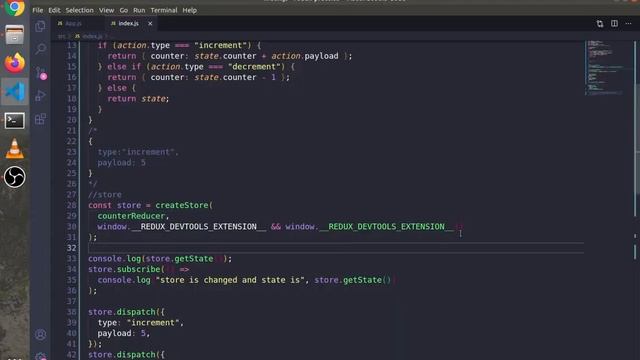Place cursor on empty line 32

[x=336, y=248]
